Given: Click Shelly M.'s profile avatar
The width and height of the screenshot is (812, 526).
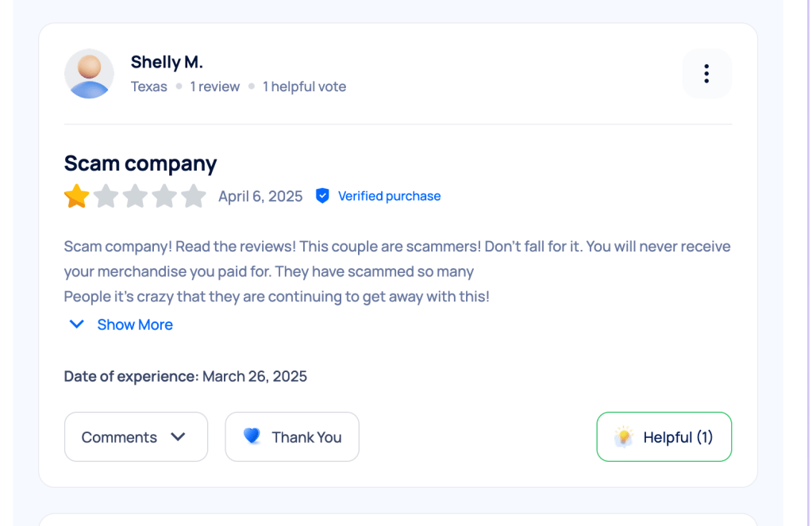Looking at the screenshot, I should 89,74.
